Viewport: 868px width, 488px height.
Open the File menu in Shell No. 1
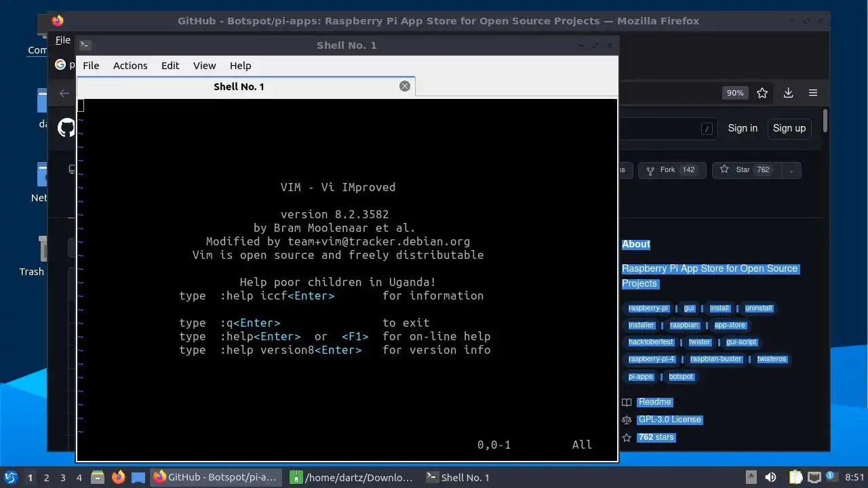pos(91,66)
